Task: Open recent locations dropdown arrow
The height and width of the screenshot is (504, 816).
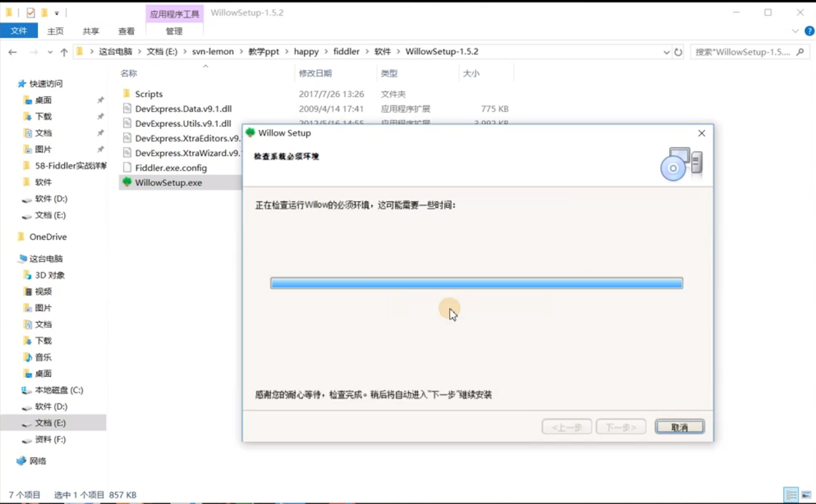Action: (49, 52)
